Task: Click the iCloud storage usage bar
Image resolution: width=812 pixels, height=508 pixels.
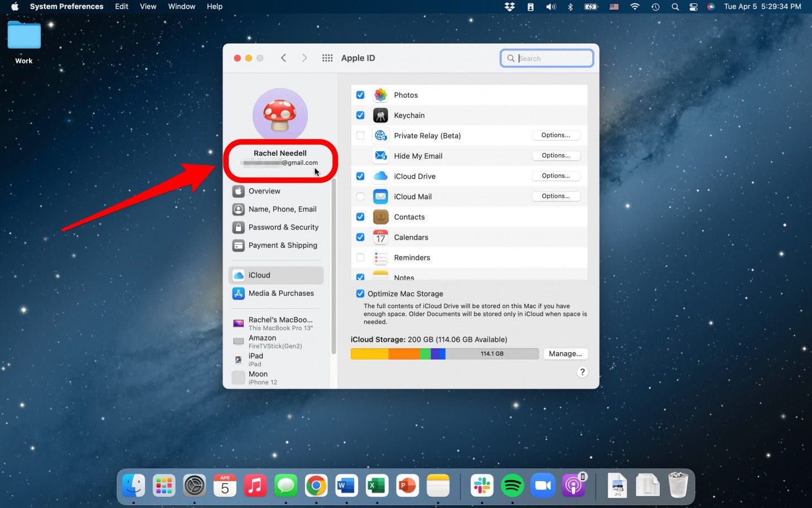Action: pyautogui.click(x=444, y=353)
